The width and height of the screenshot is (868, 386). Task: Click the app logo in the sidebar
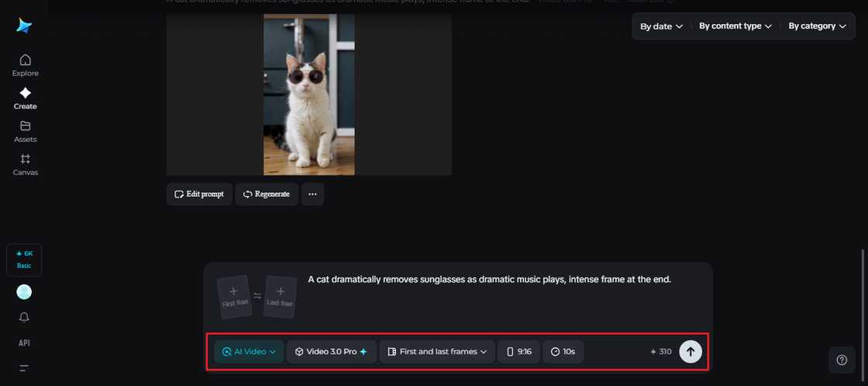pos(24,26)
